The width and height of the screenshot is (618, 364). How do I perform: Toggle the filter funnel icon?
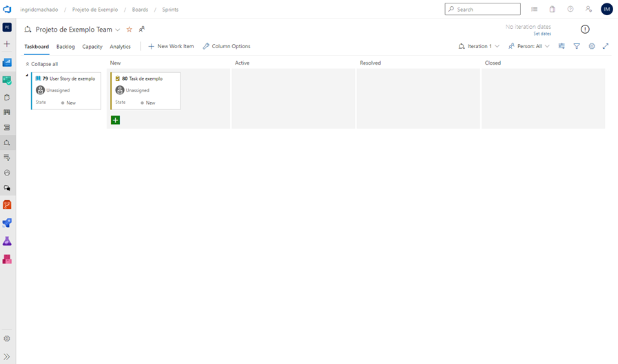pos(577,46)
